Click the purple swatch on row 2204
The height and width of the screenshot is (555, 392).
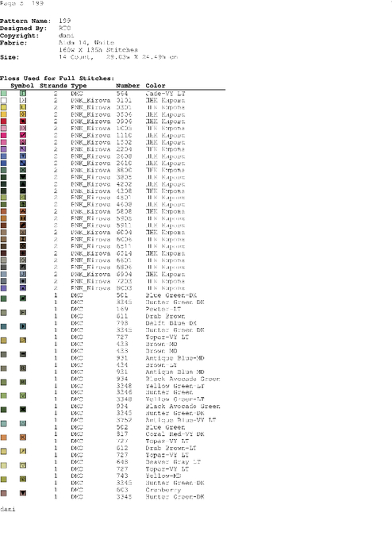[x=3, y=149]
